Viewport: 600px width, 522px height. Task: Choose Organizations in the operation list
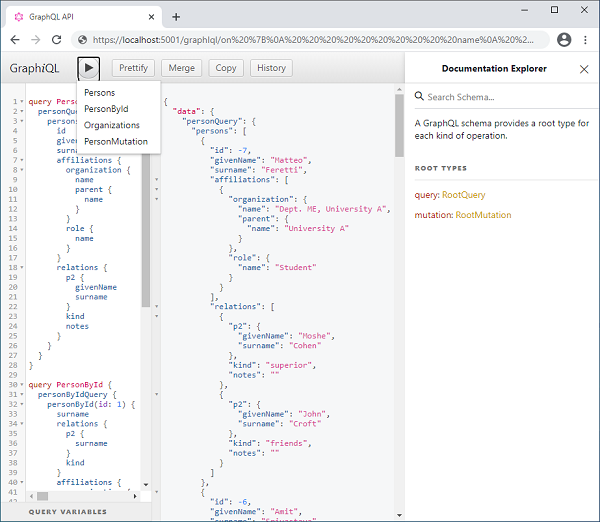coord(112,125)
